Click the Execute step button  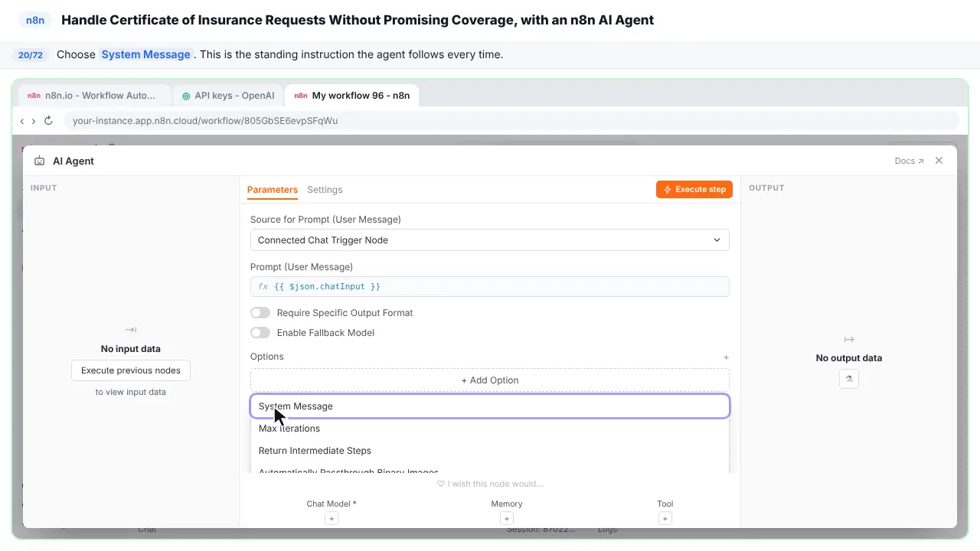tap(694, 190)
